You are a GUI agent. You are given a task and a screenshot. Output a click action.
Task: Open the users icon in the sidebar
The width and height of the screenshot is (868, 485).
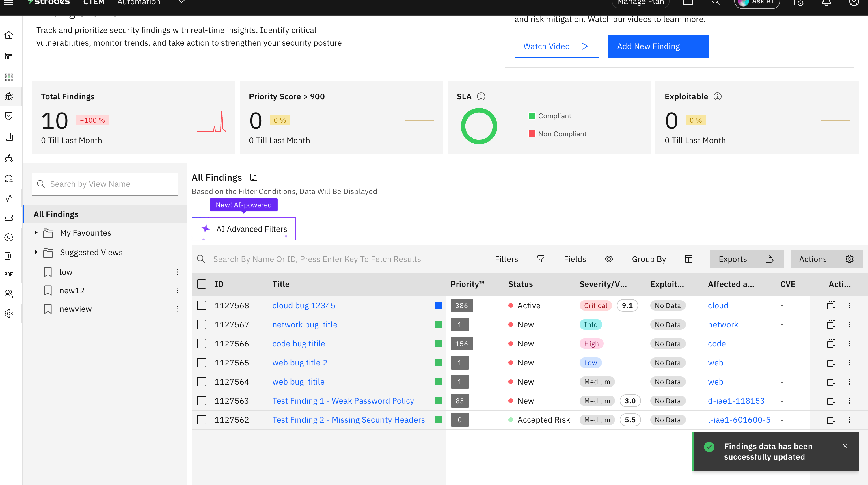(x=9, y=294)
